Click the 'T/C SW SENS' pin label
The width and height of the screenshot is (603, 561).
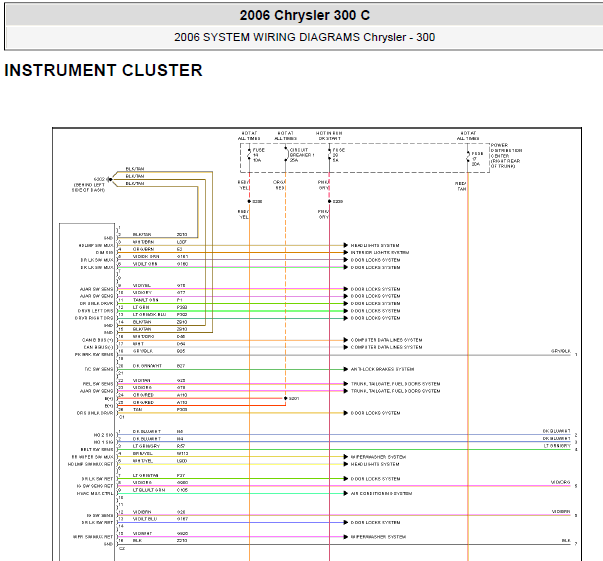click(x=99, y=369)
